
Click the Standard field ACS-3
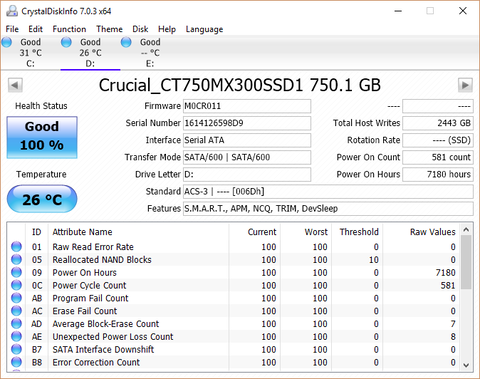pos(328,191)
